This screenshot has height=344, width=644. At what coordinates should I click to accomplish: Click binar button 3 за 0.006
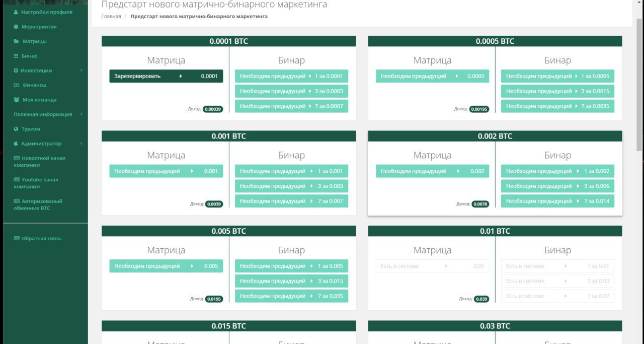[557, 186]
